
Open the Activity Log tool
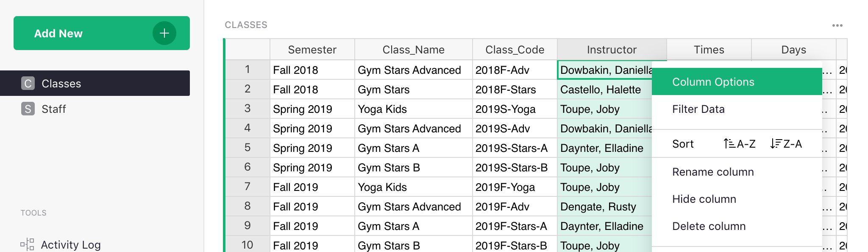click(x=71, y=245)
